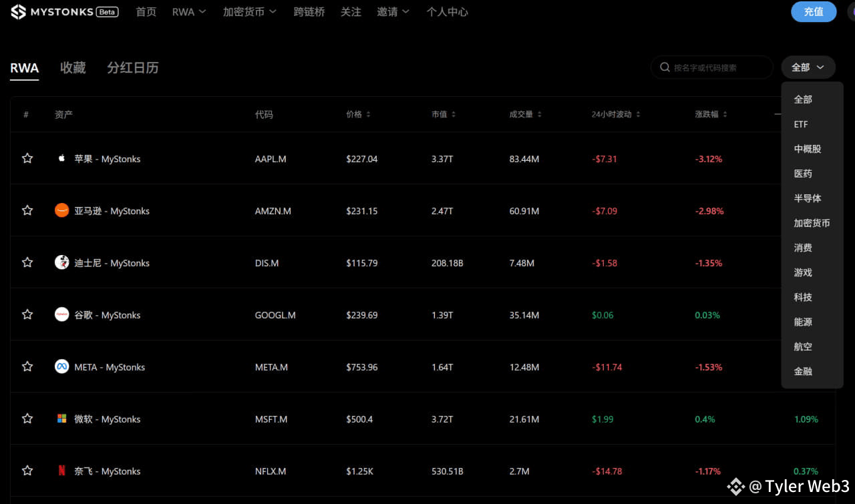Favorite the AAPL.M row star
The image size is (855, 504).
27,158
